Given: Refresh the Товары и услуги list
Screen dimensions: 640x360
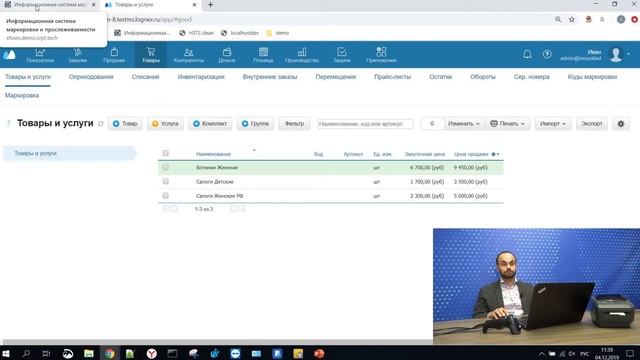Looking at the screenshot, I should tap(100, 124).
